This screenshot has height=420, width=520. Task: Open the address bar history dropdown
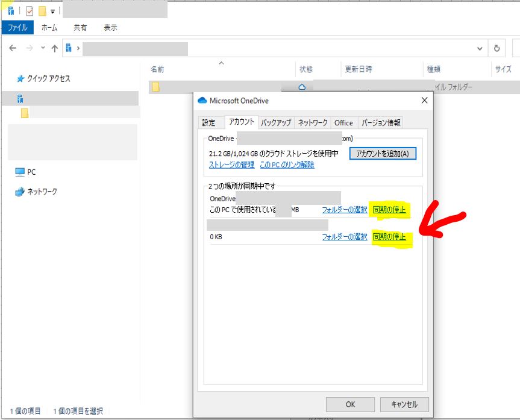[480, 49]
